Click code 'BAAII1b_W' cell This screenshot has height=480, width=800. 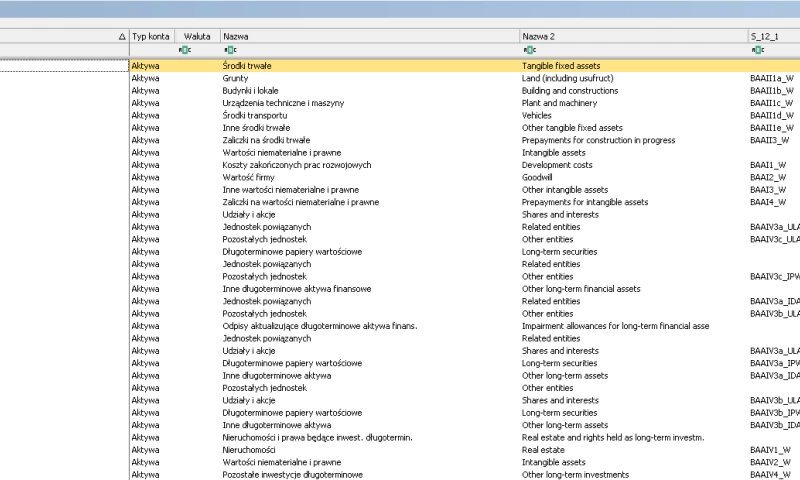(772, 91)
